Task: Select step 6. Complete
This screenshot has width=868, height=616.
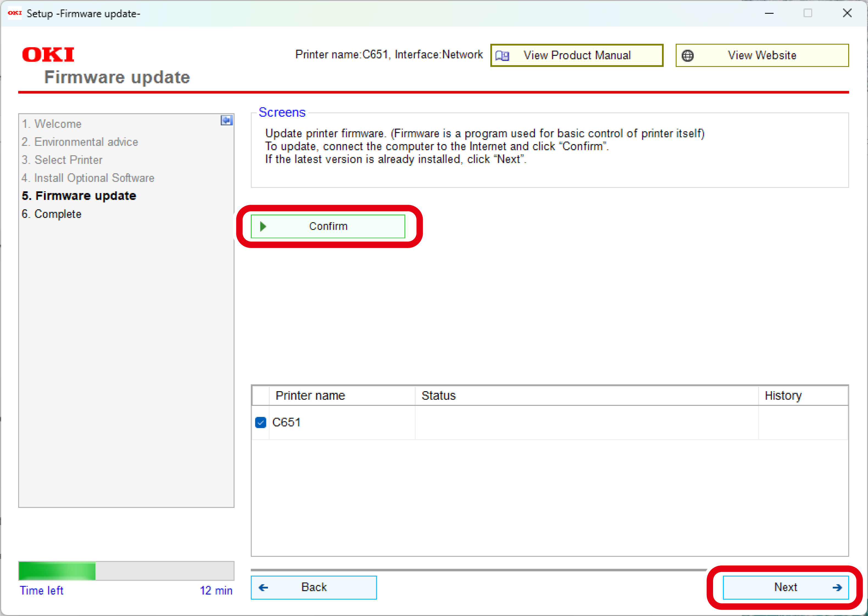Action: coord(52,214)
